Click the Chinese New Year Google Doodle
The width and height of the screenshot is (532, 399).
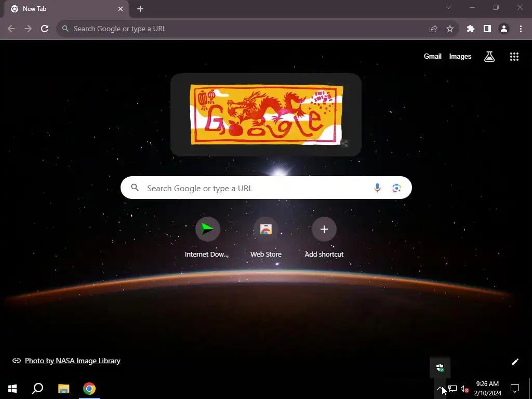click(x=267, y=115)
